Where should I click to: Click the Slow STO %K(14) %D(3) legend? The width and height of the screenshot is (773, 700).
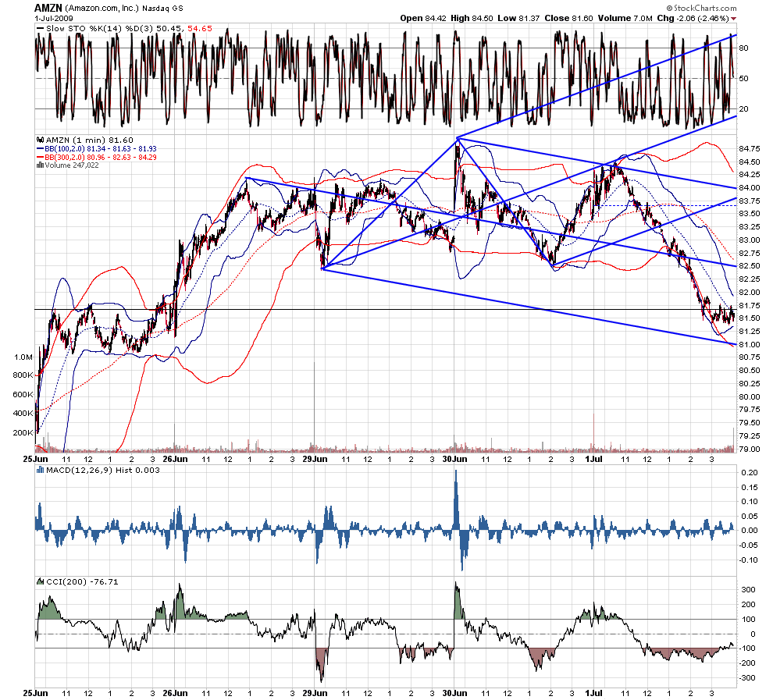point(129,29)
